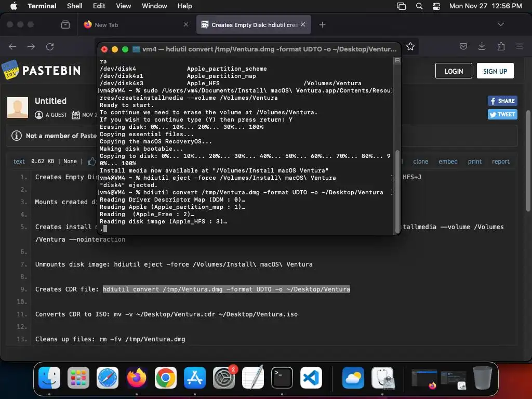532x399 pixels.
Task: Open the Pocket save icon in Firefox
Action: tap(463, 46)
